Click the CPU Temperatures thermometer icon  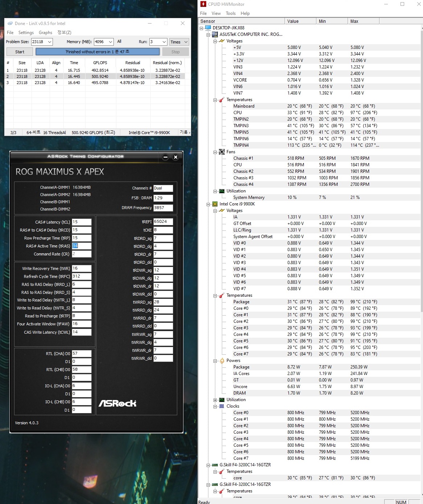click(221, 295)
